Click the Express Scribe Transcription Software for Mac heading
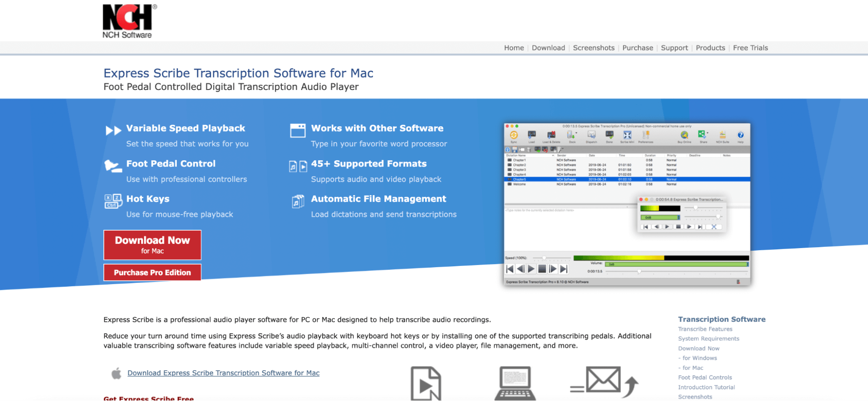Screen dimensions: 868x401 (238, 73)
